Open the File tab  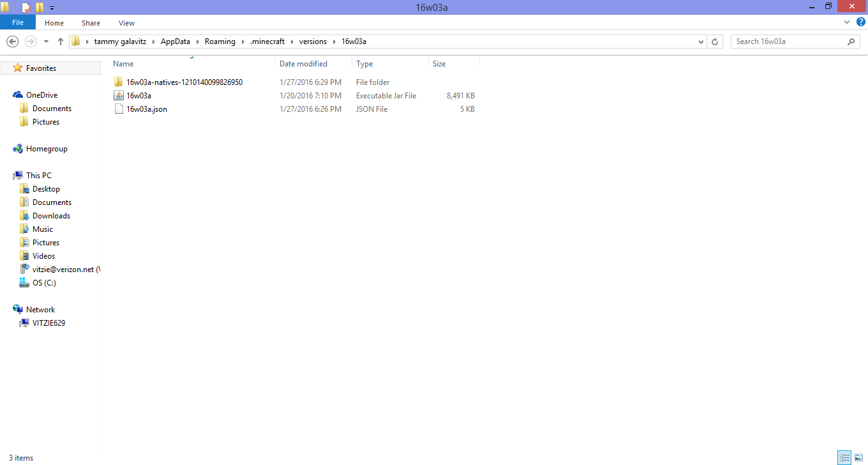[18, 22]
